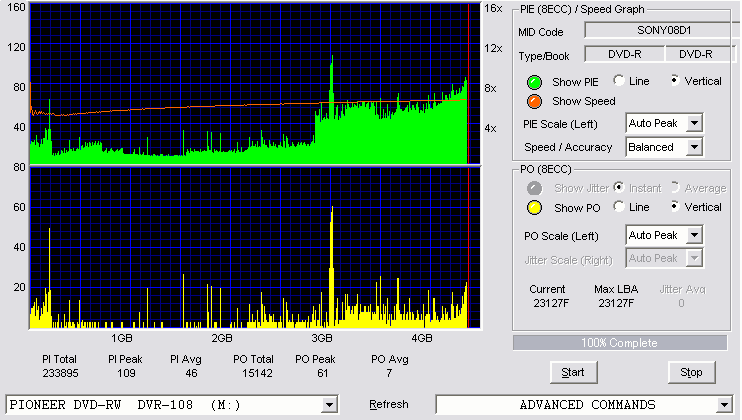The width and height of the screenshot is (742, 420).
Task: Open the drive selection dropdown arrow
Action: (329, 405)
